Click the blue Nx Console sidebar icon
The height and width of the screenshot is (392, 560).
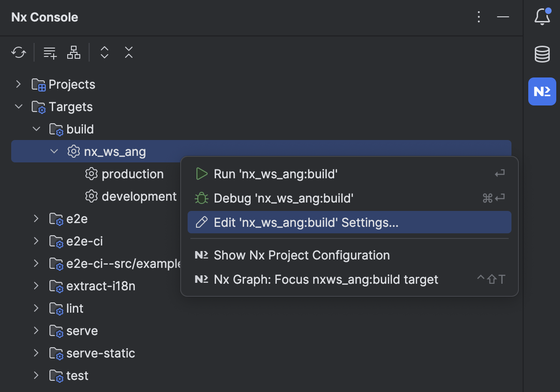click(x=542, y=91)
